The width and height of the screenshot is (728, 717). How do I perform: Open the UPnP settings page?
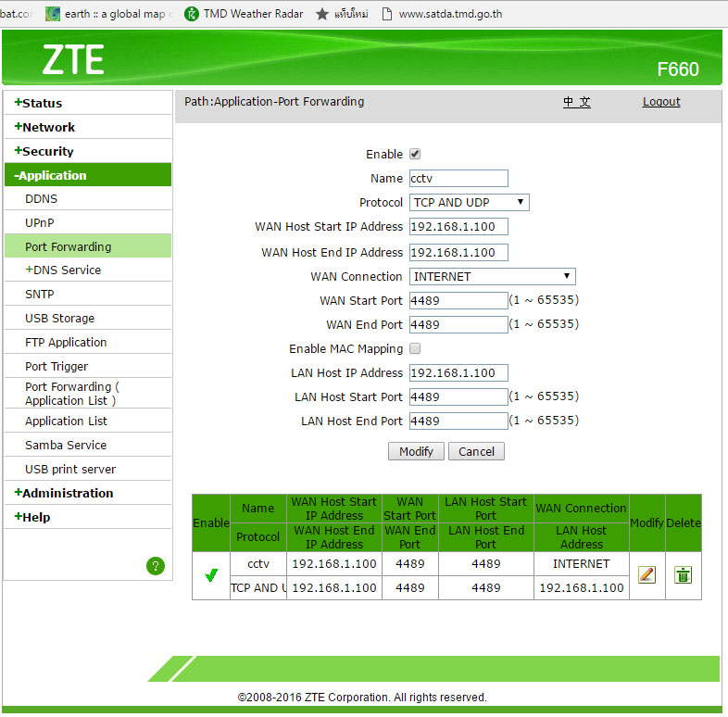[40, 223]
